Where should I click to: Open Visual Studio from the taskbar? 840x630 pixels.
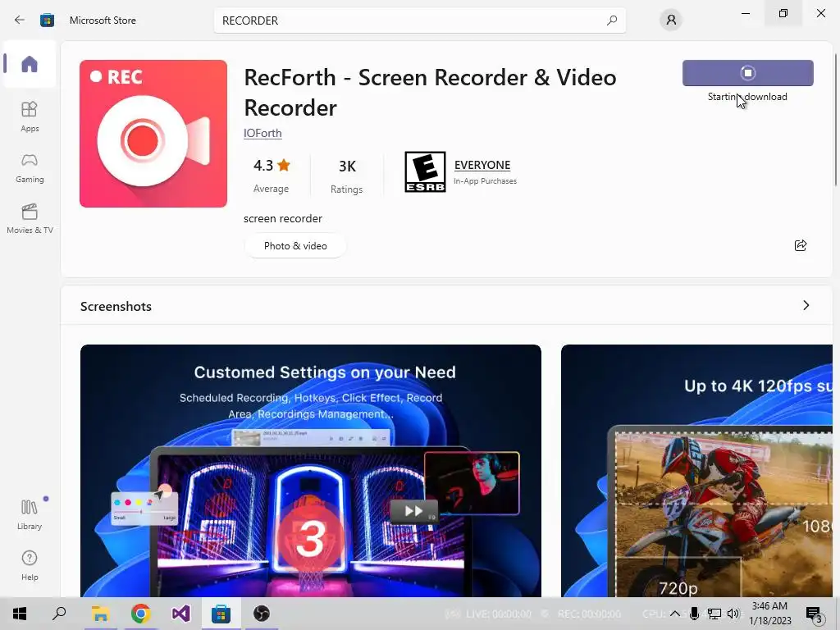180,614
